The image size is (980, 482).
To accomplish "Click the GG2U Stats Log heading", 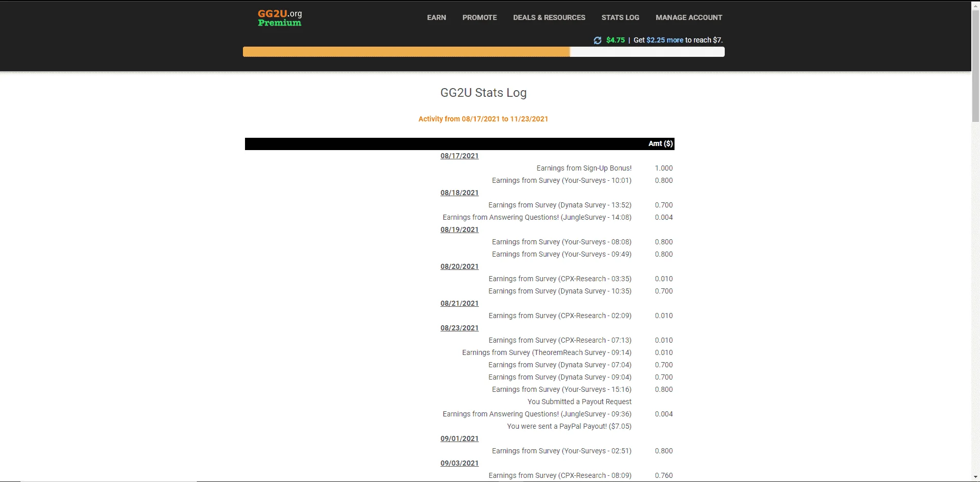I will pos(483,93).
